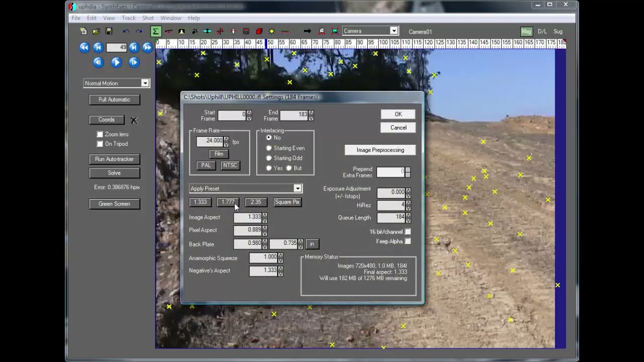
Task: Click the portrait camera panel icon
Action: [182, 31]
